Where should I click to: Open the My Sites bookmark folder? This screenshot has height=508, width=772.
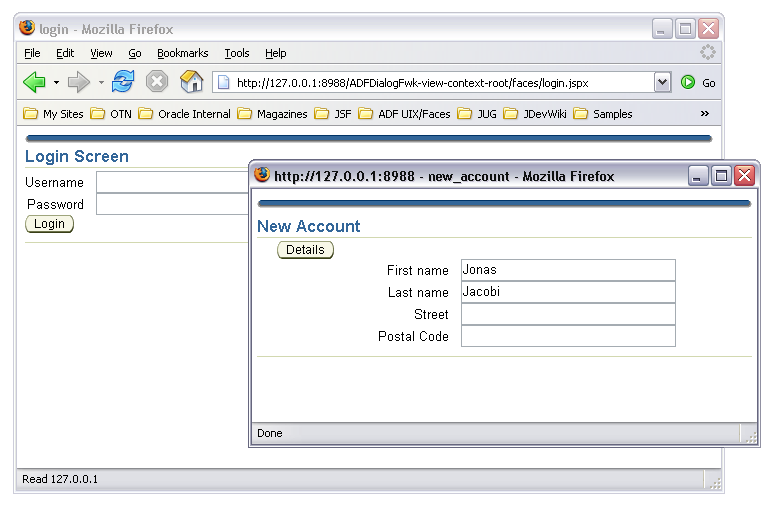click(x=53, y=114)
